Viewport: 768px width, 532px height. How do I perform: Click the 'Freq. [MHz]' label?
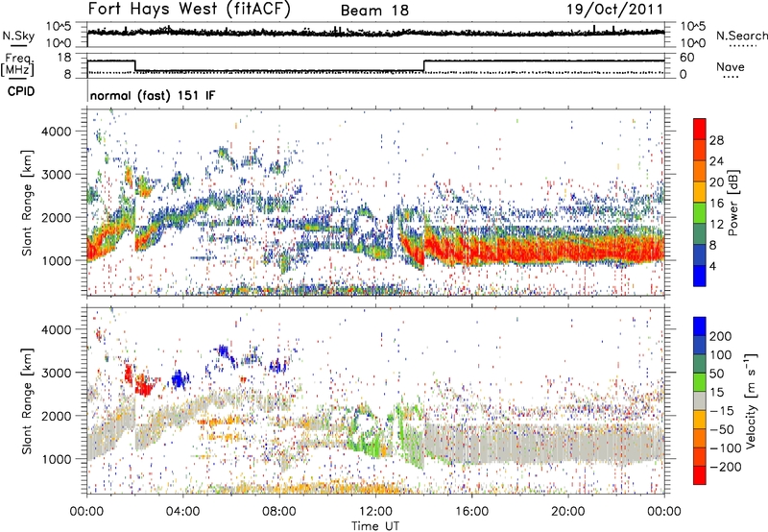click(17, 65)
